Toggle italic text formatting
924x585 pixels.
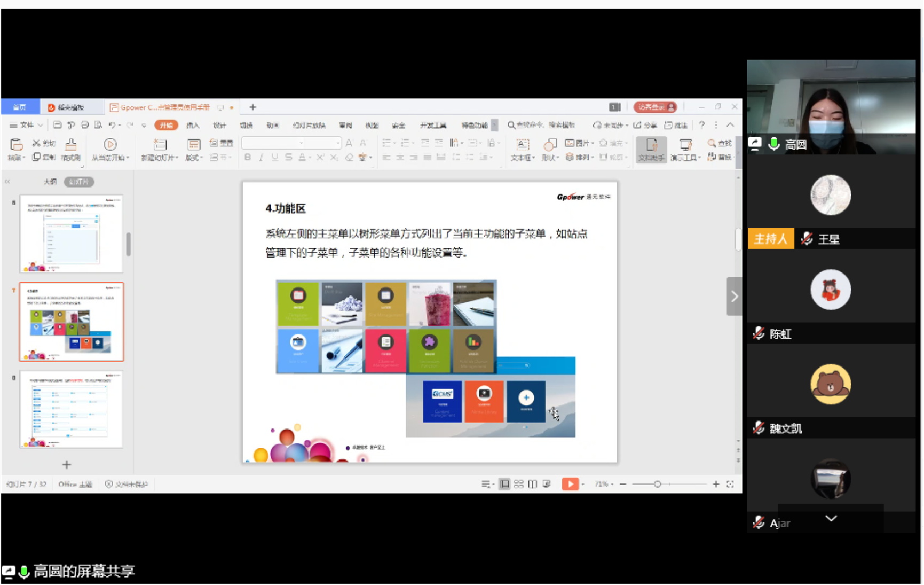261,158
